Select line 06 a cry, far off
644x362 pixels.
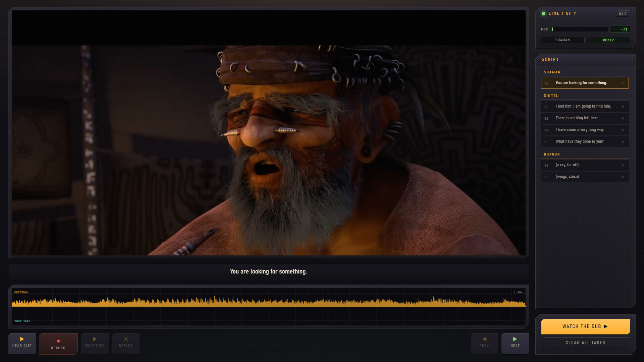pos(585,165)
